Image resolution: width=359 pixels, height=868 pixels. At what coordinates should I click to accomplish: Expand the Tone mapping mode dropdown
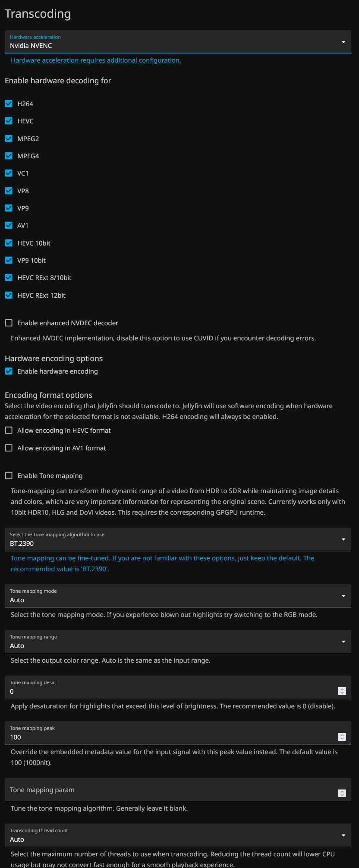point(178,596)
